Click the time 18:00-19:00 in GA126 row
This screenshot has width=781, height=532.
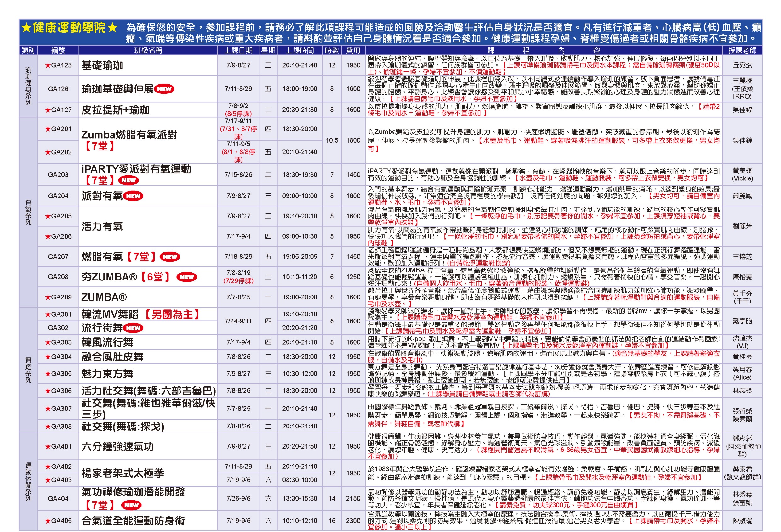(300, 89)
